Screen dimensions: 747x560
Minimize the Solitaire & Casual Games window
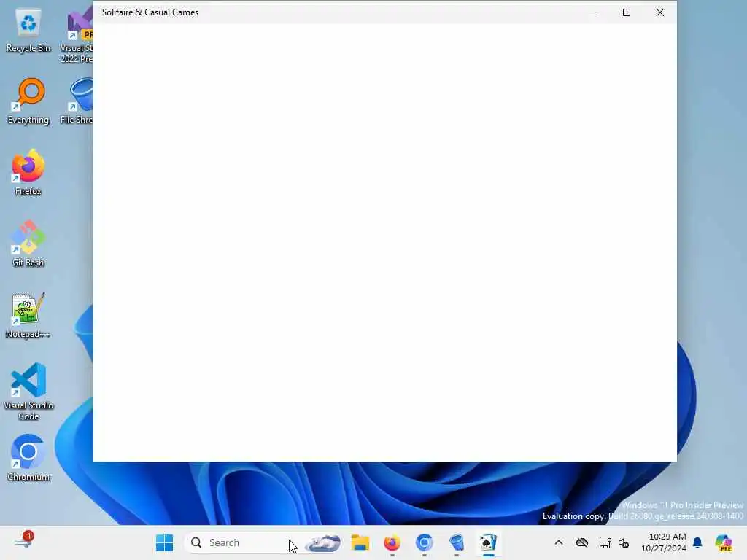pyautogui.click(x=593, y=12)
